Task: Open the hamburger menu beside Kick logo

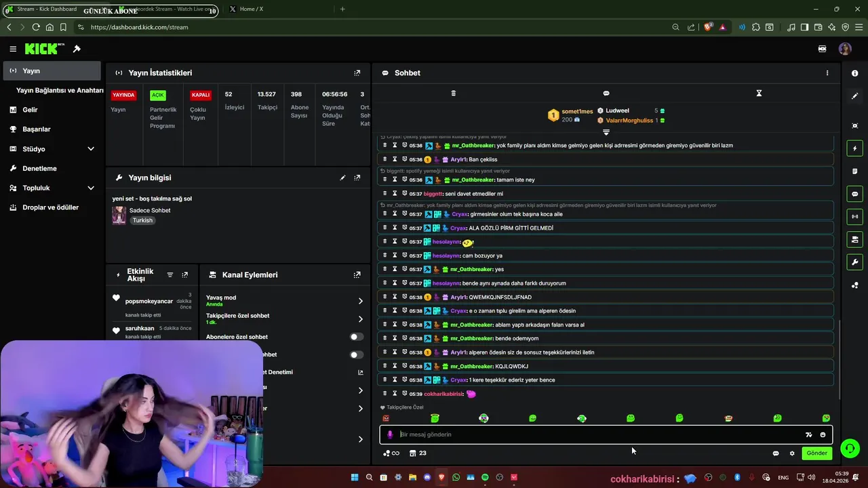Action: click(x=13, y=49)
